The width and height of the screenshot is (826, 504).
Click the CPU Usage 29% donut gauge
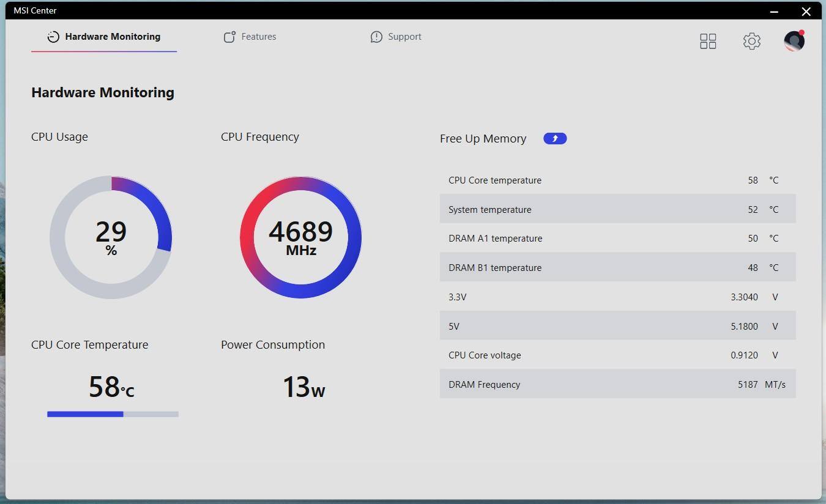(111, 237)
